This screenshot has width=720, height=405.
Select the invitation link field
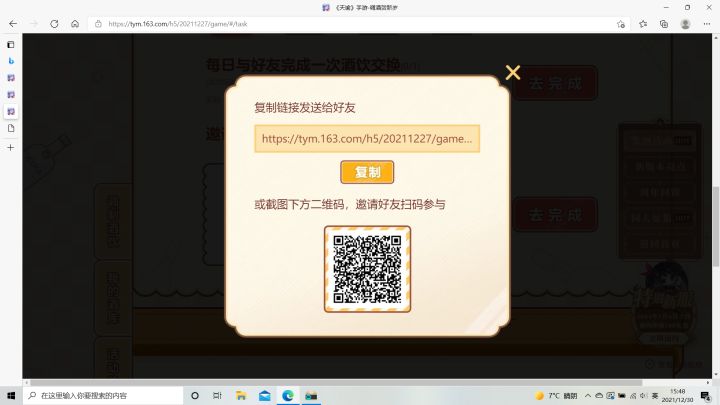367,138
